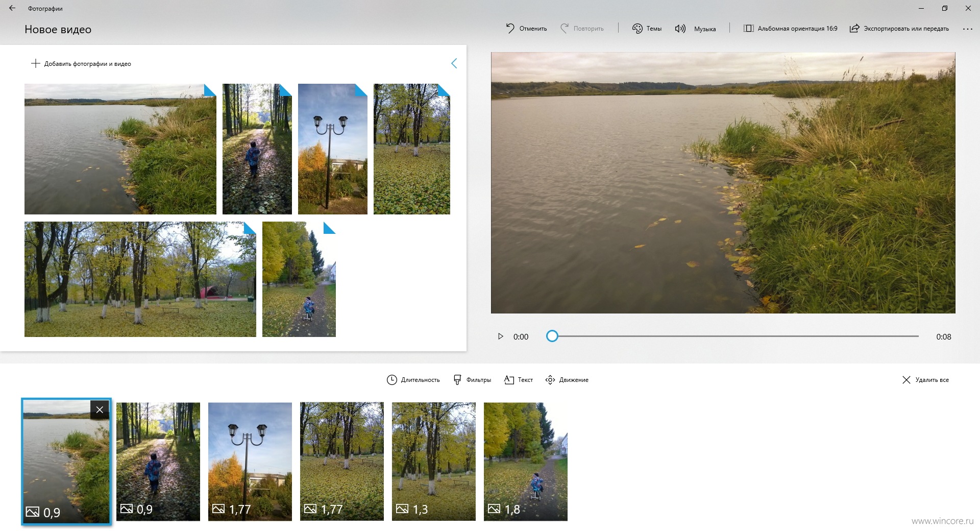The image size is (980, 531).
Task: Open the three-dots more options menu
Action: click(x=967, y=29)
